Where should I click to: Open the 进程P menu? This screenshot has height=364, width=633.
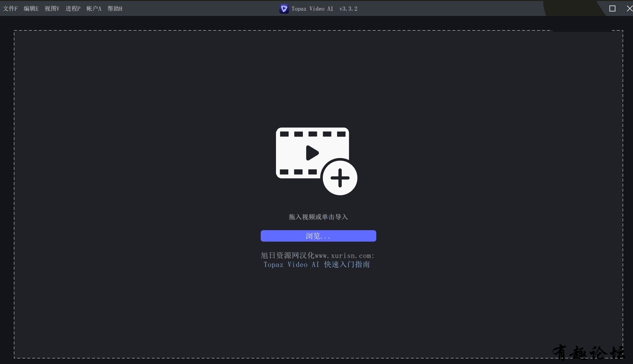coord(73,9)
